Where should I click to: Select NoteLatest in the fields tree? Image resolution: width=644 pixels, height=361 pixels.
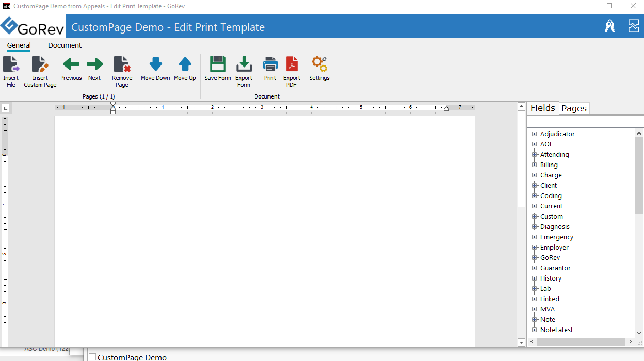(x=556, y=330)
